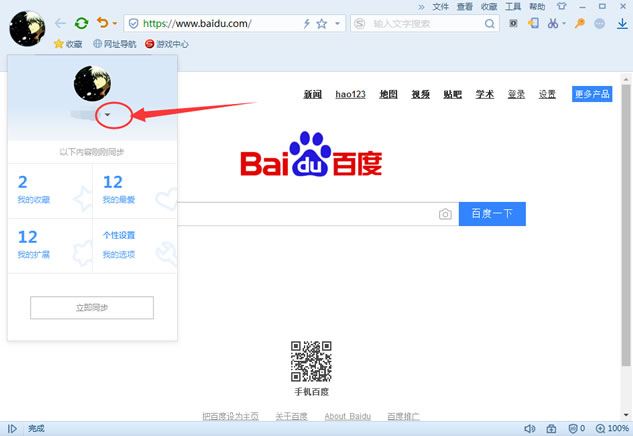Open the 新闻 link on Baidu
Screen dimensions: 633x436
313,94
